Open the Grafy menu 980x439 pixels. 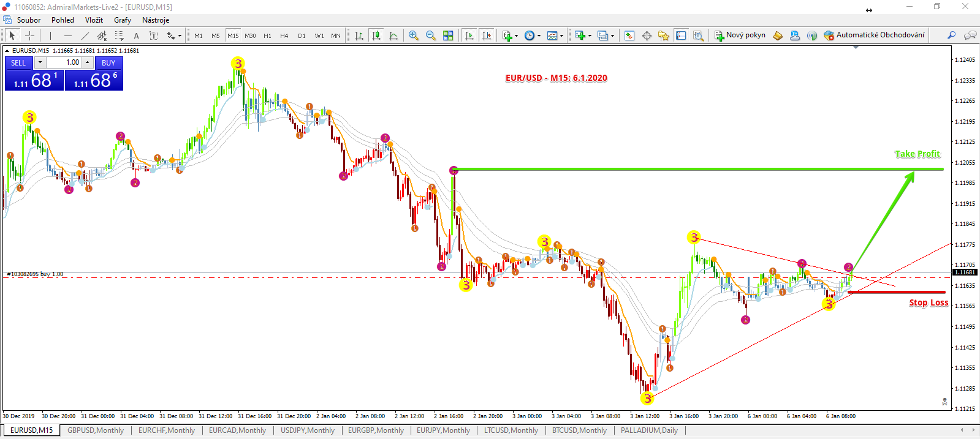pyautogui.click(x=123, y=20)
